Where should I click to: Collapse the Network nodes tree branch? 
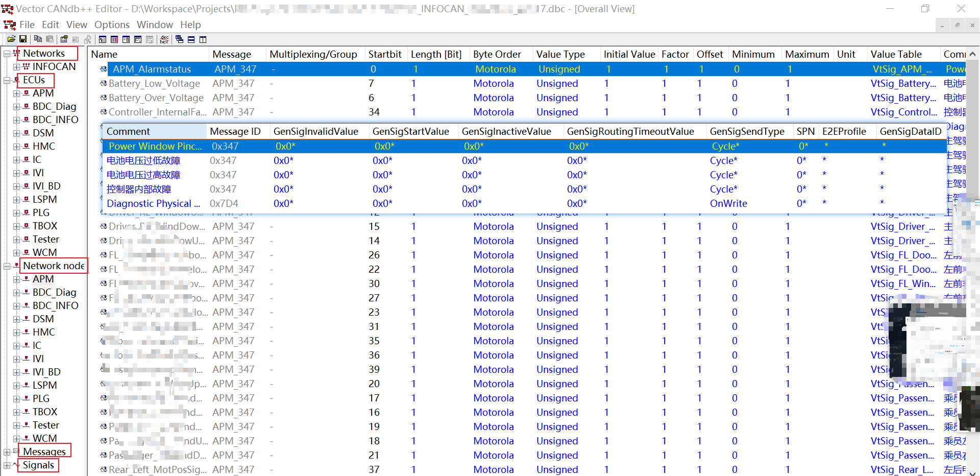click(7, 266)
